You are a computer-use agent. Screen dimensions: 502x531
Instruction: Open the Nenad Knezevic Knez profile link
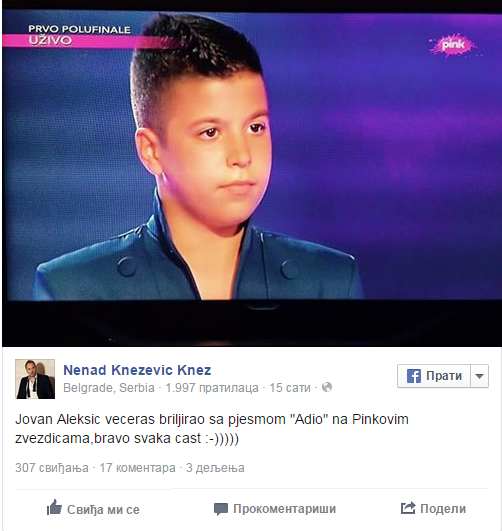pos(137,370)
